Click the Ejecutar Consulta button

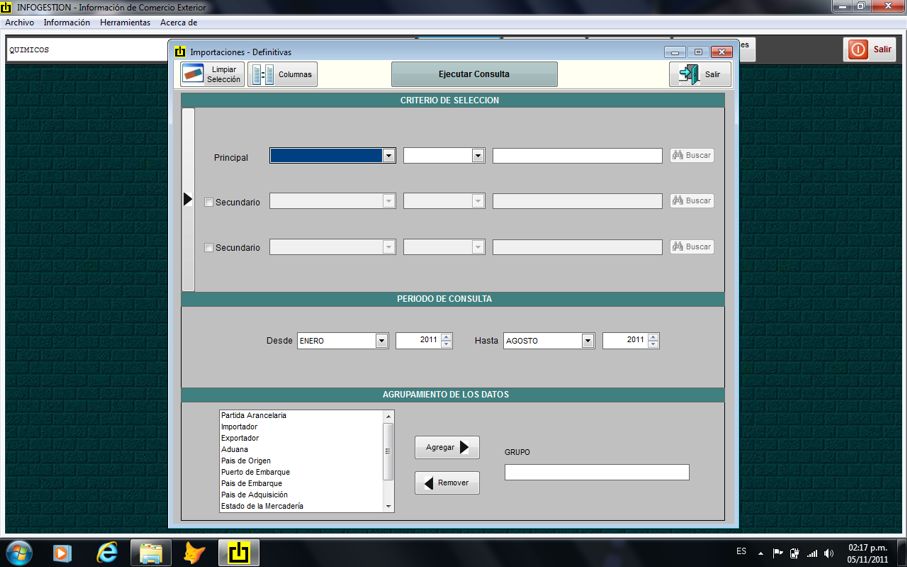[x=474, y=74]
